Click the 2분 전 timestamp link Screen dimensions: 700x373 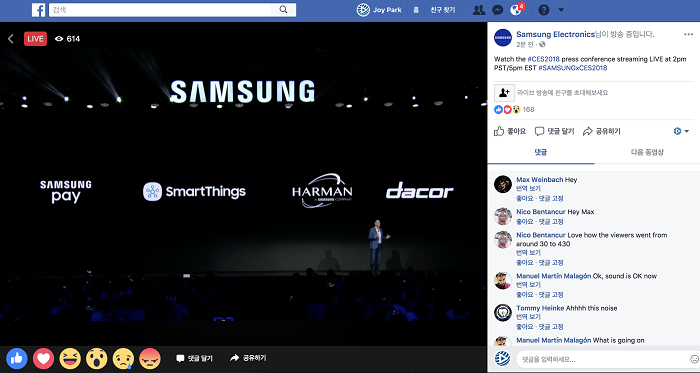(525, 45)
